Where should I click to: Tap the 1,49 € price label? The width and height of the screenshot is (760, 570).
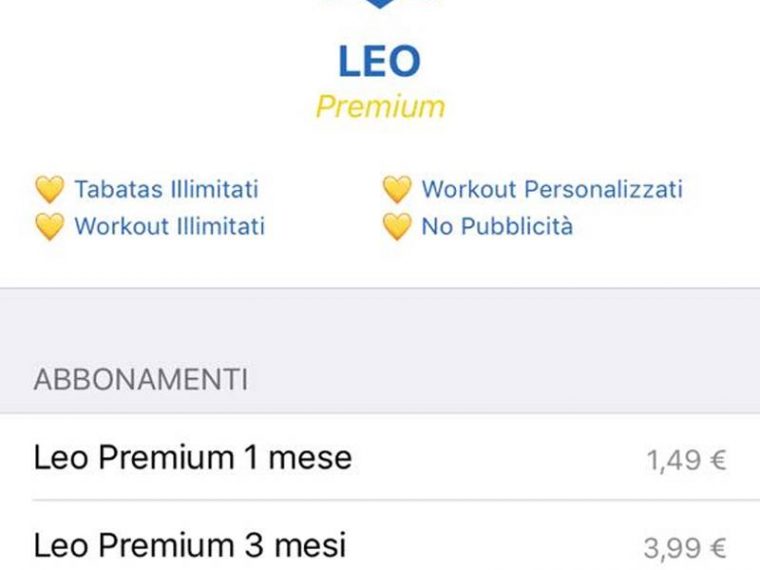686,460
